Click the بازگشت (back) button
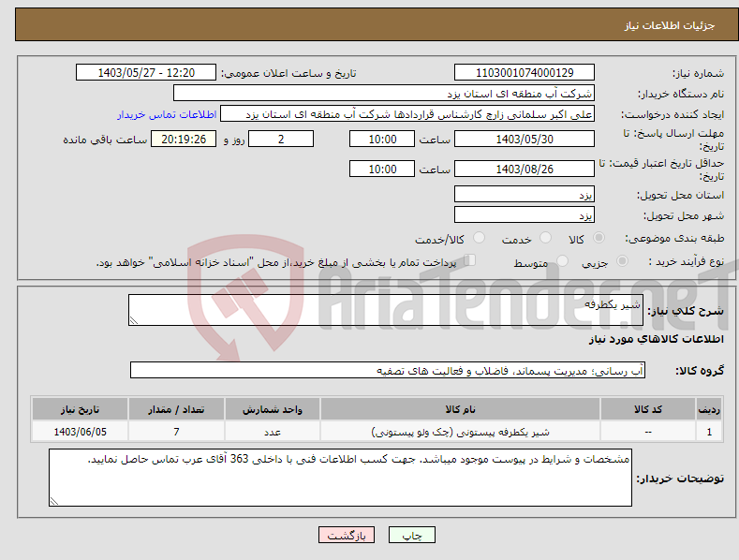 click(347, 535)
